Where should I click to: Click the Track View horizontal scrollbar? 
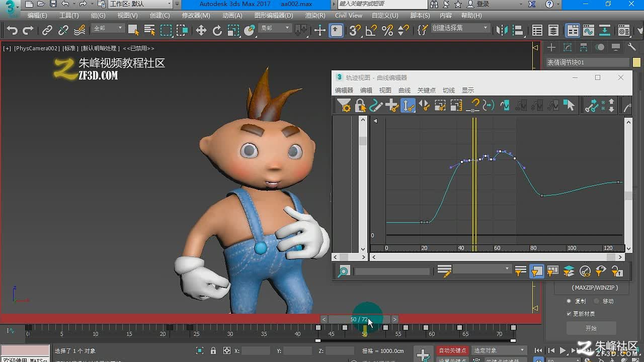click(497, 257)
